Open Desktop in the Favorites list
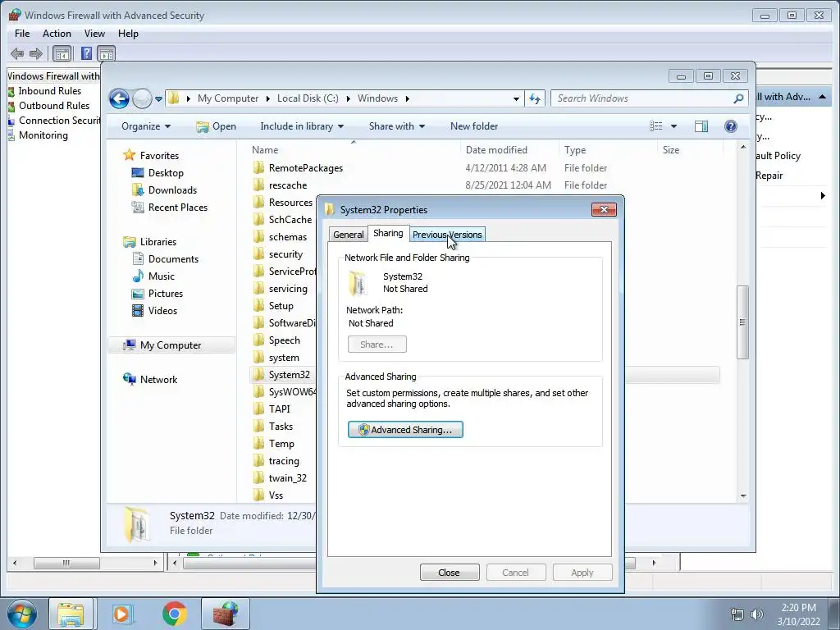This screenshot has width=840, height=630. click(166, 173)
